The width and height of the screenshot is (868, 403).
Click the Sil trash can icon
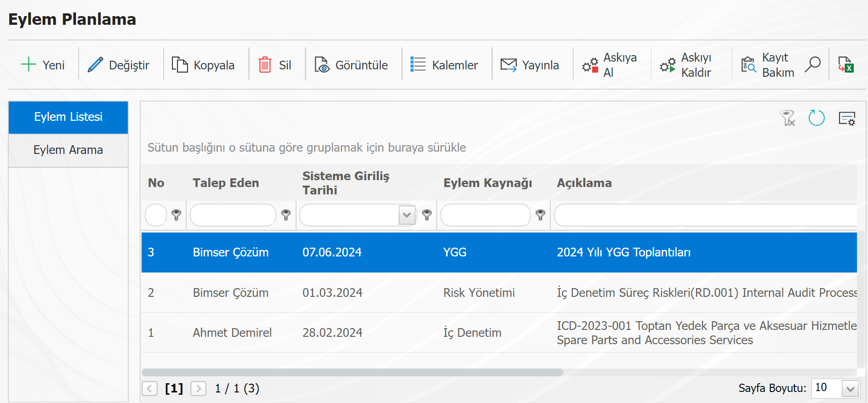point(265,65)
